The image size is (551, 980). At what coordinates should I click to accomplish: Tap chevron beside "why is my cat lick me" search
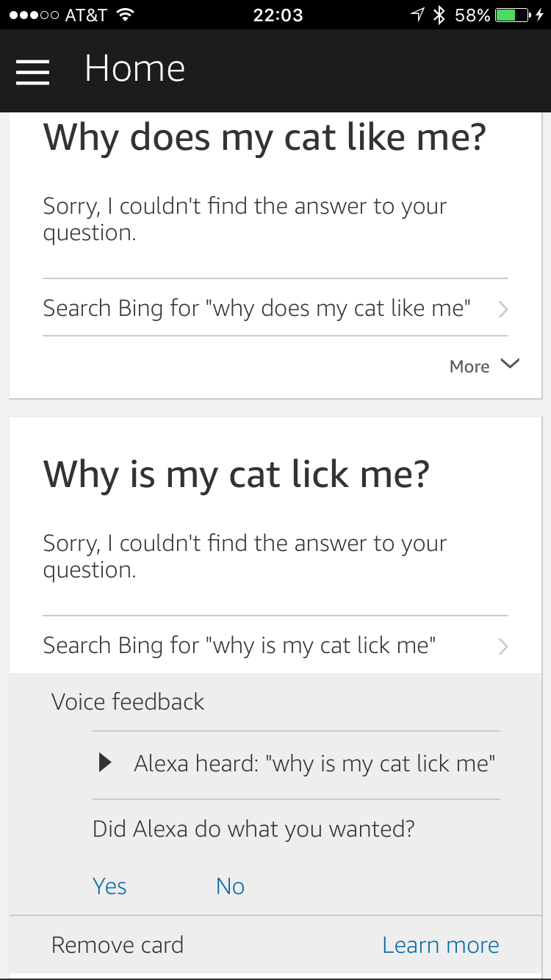pos(503,646)
